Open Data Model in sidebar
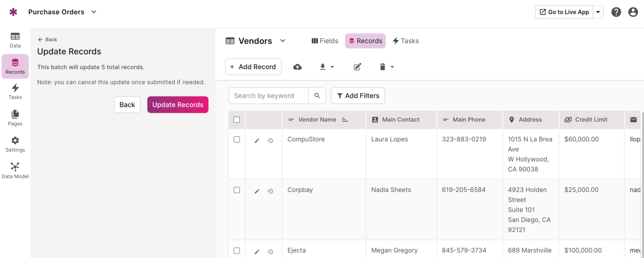Viewport: 644px width, 258px height. tap(15, 170)
